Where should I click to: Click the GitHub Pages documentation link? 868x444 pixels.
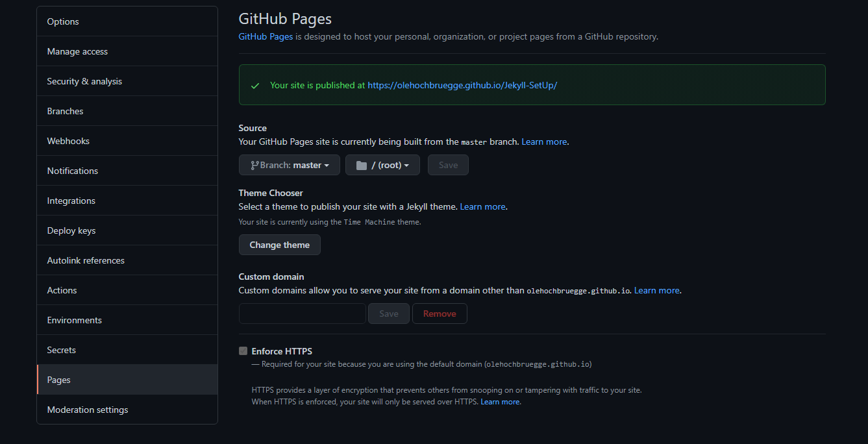266,36
